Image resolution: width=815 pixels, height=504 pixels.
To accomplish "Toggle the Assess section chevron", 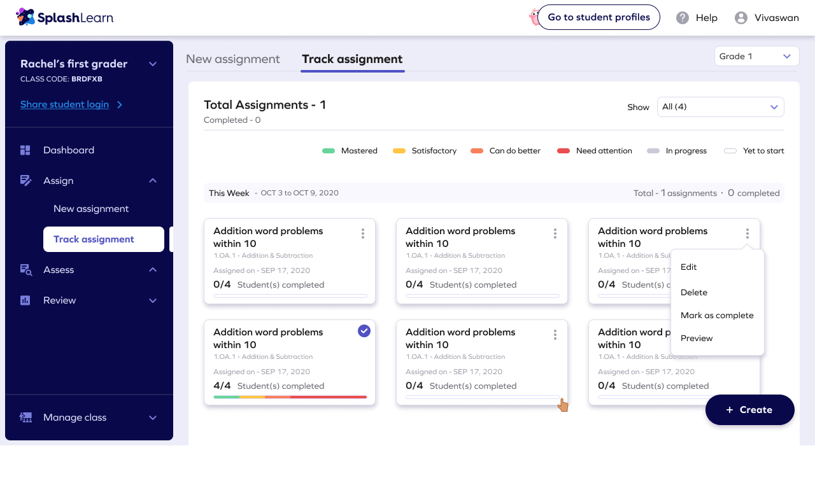I will (153, 270).
